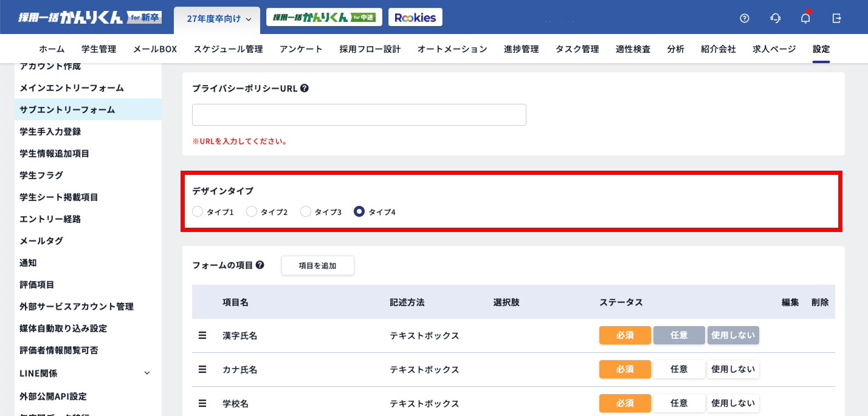Viewport: 868px width, 416px height.
Task: Select the タイプ2 design type
Action: [251, 211]
